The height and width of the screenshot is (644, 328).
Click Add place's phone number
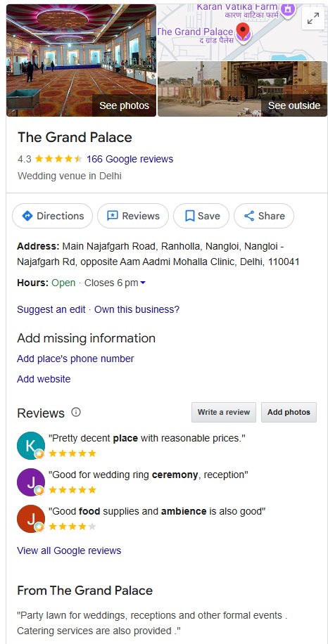coord(75,359)
